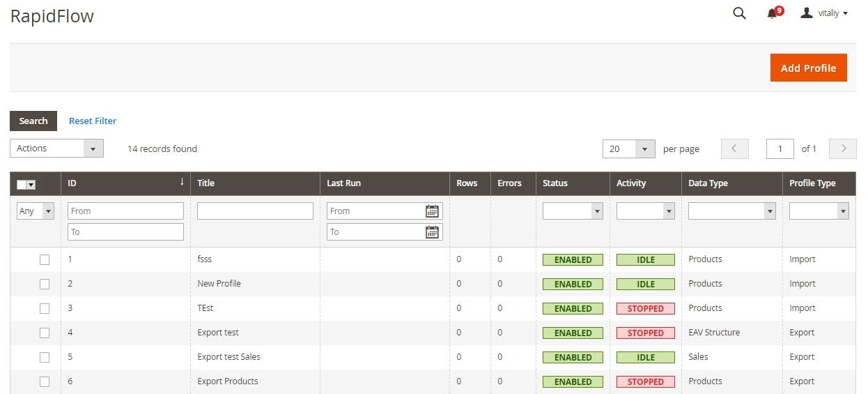Sort by the Title column header
This screenshot has height=394, width=868.
[x=255, y=183]
